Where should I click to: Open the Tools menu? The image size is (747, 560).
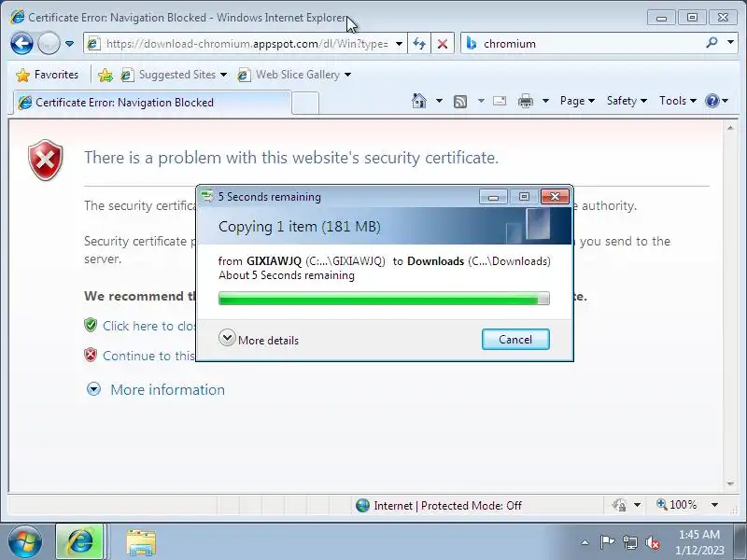click(678, 101)
